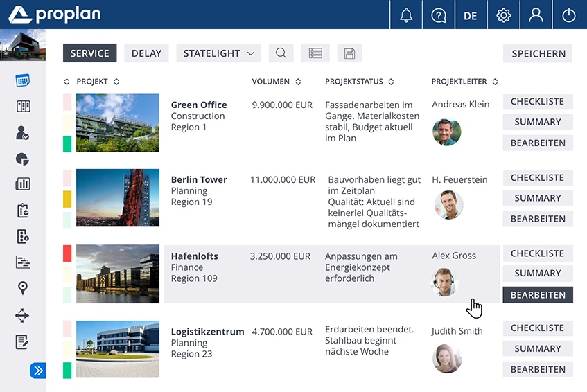The height and width of the screenshot is (392, 587).
Task: Open the Gantt chart sidebar icon
Action: [x=22, y=262]
